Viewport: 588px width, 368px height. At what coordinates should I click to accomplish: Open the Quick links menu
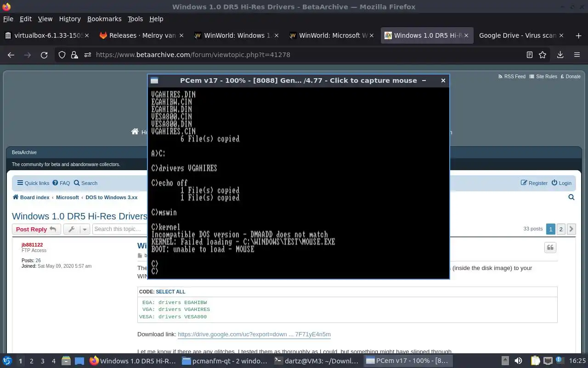(33, 183)
